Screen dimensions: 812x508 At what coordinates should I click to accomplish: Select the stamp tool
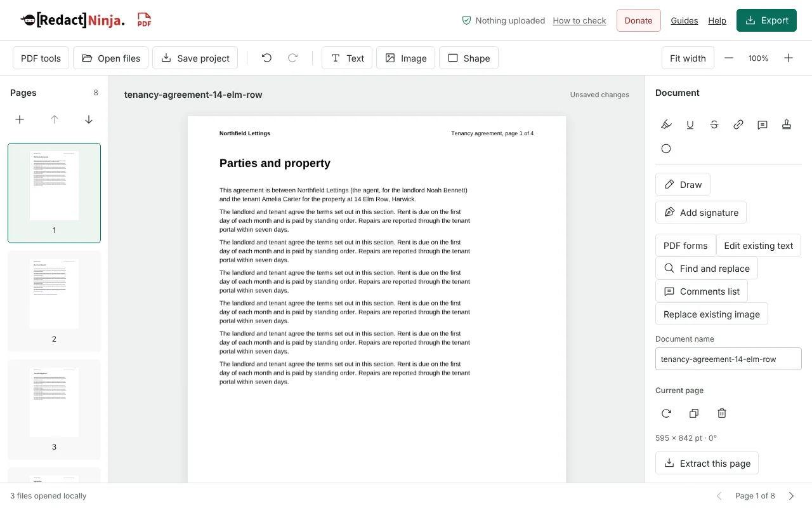pos(787,124)
